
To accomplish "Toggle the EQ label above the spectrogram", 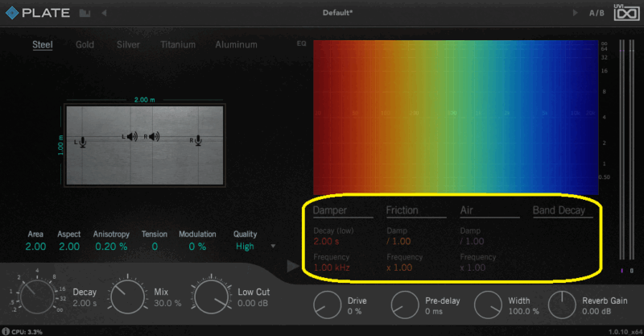I will pos(302,43).
